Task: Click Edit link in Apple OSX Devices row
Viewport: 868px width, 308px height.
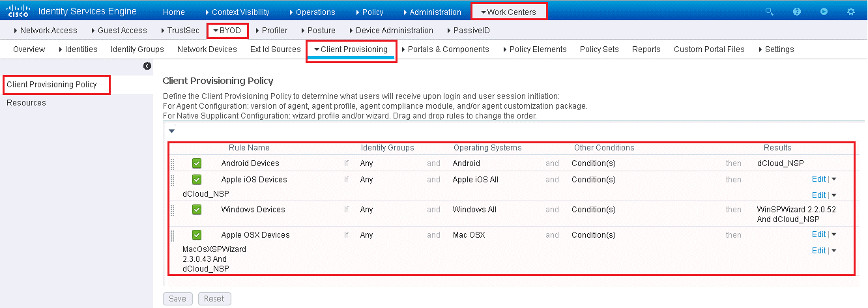Action: 818,234
